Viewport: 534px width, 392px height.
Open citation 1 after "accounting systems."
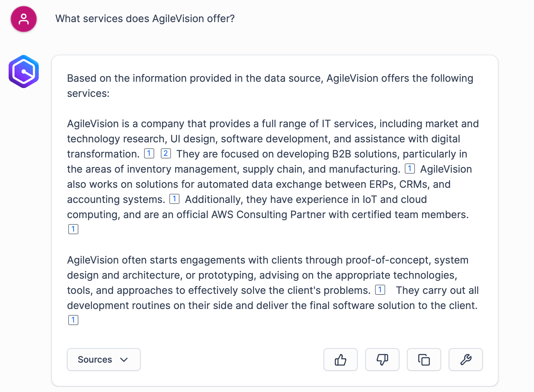click(174, 199)
